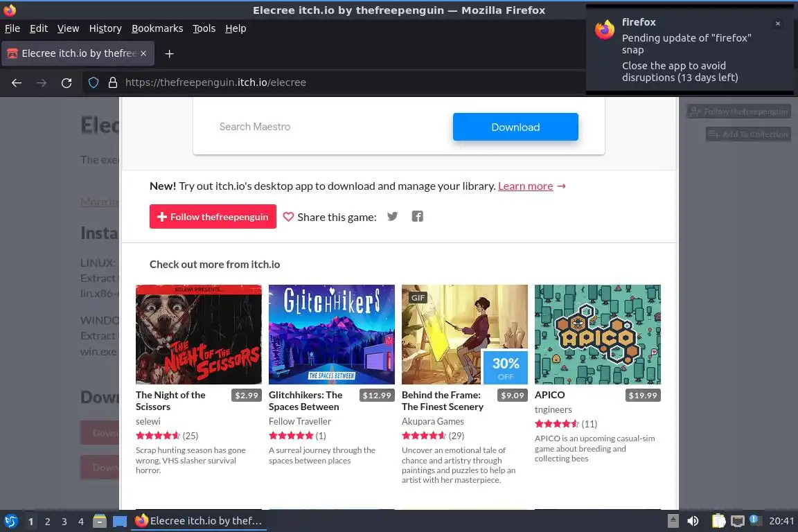
Task: Switch to workspace 2 in taskbar
Action: 47,522
